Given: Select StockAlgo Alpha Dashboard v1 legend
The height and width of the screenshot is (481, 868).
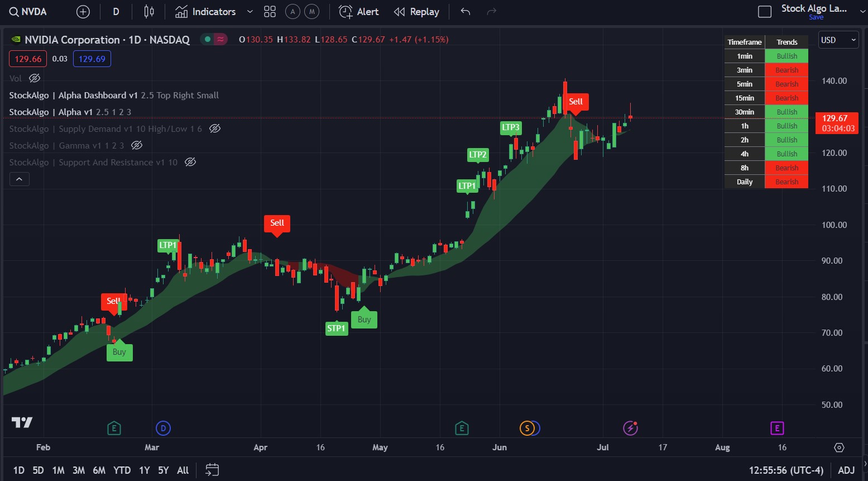Looking at the screenshot, I should coord(114,95).
